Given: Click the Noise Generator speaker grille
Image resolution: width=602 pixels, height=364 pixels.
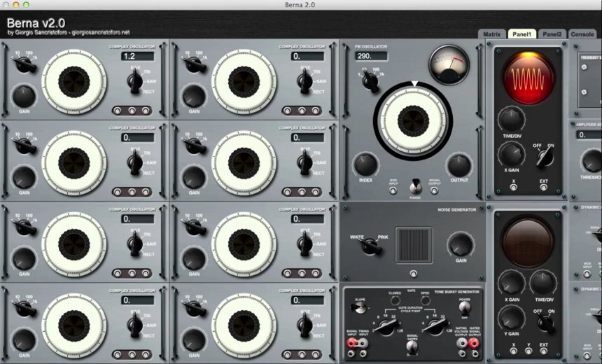Looking at the screenshot, I should point(413,245).
